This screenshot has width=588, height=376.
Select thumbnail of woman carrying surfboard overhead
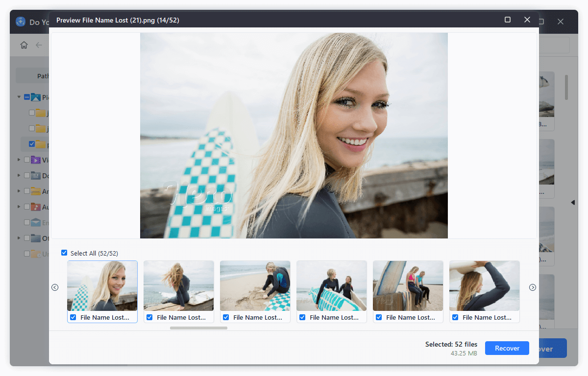(484, 286)
